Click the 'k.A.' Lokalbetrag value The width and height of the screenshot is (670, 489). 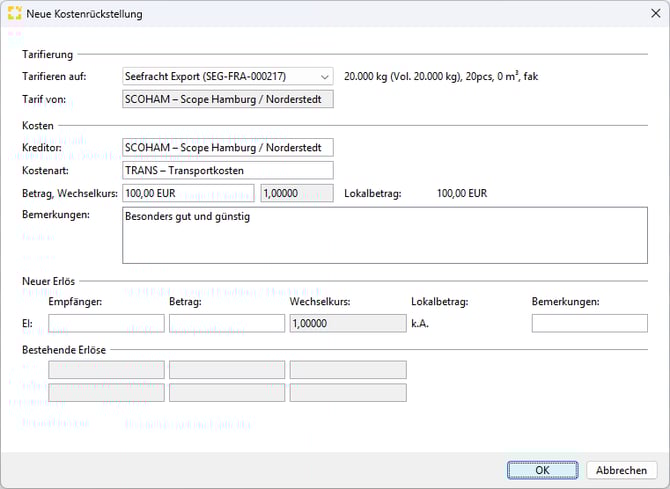420,324
